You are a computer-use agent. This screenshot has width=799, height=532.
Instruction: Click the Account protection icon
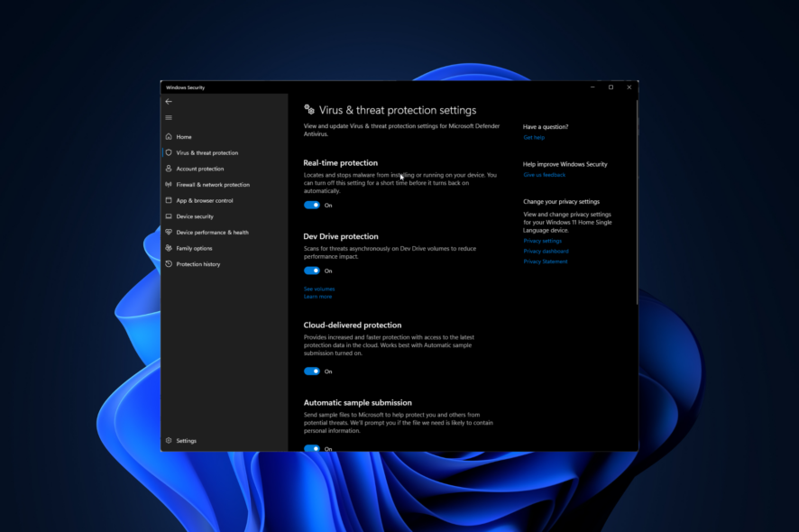point(169,169)
